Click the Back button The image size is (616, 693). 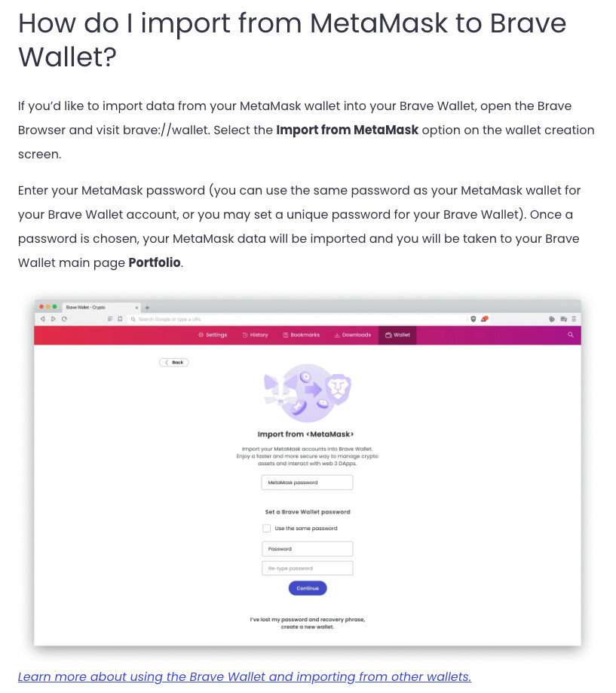pos(174,363)
